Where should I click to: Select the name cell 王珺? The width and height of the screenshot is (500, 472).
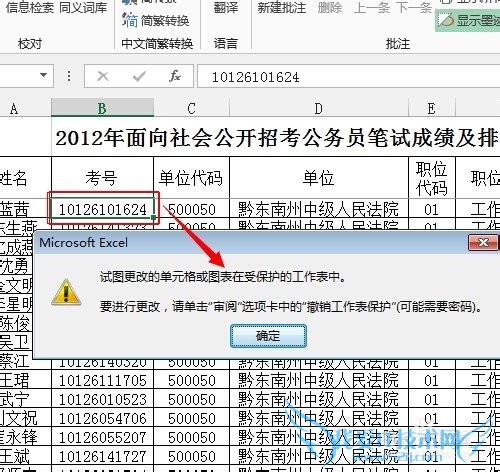click(x=25, y=380)
